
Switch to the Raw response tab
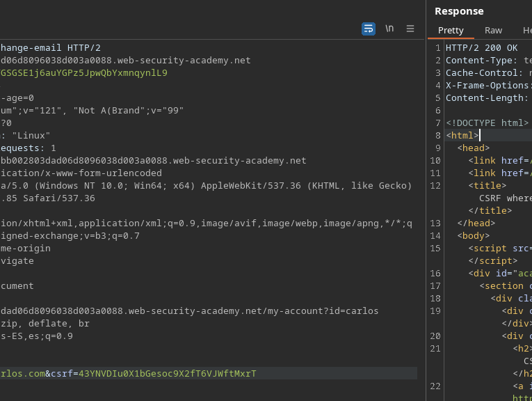tap(493, 30)
